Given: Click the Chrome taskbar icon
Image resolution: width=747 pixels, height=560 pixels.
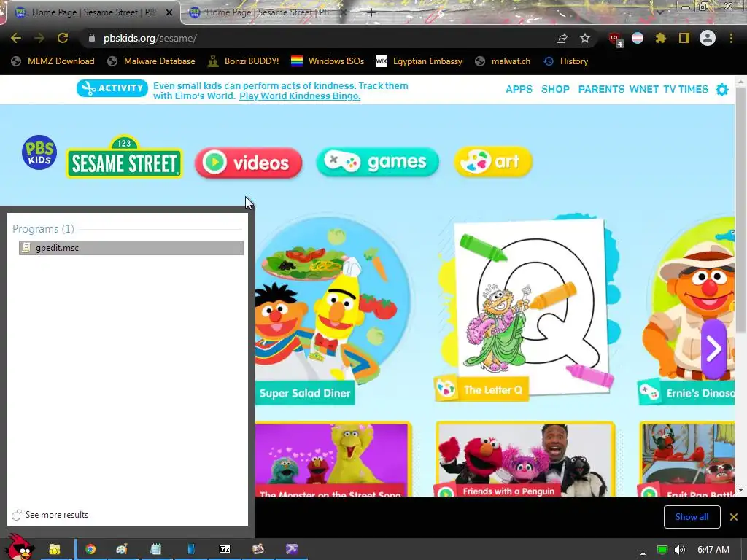Looking at the screenshot, I should pyautogui.click(x=90, y=550).
